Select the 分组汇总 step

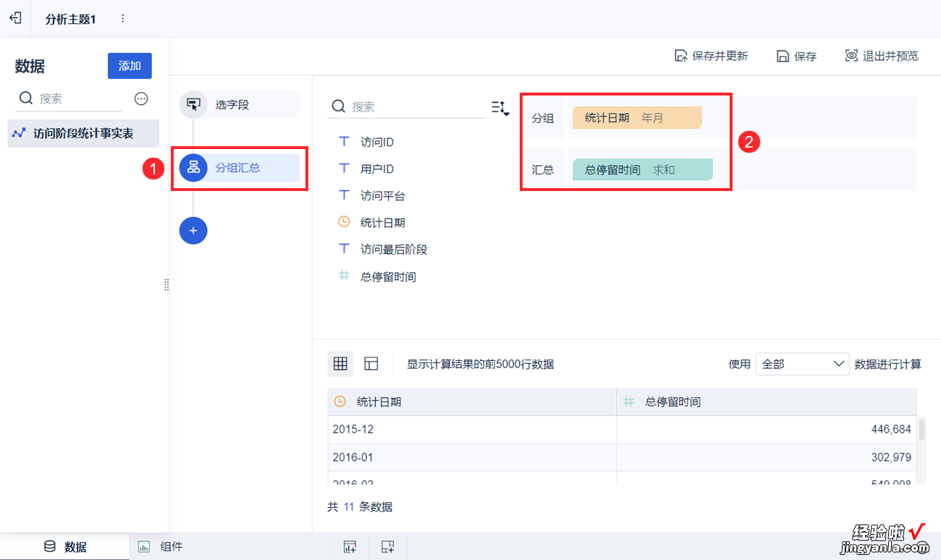[x=240, y=168]
